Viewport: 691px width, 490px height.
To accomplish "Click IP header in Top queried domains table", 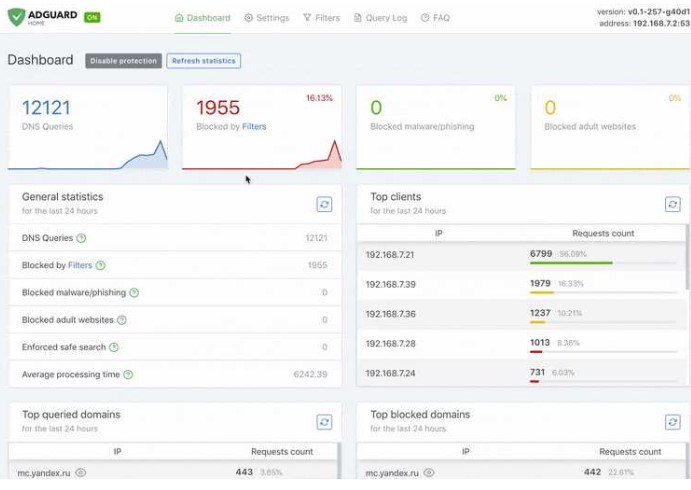I will [117, 451].
